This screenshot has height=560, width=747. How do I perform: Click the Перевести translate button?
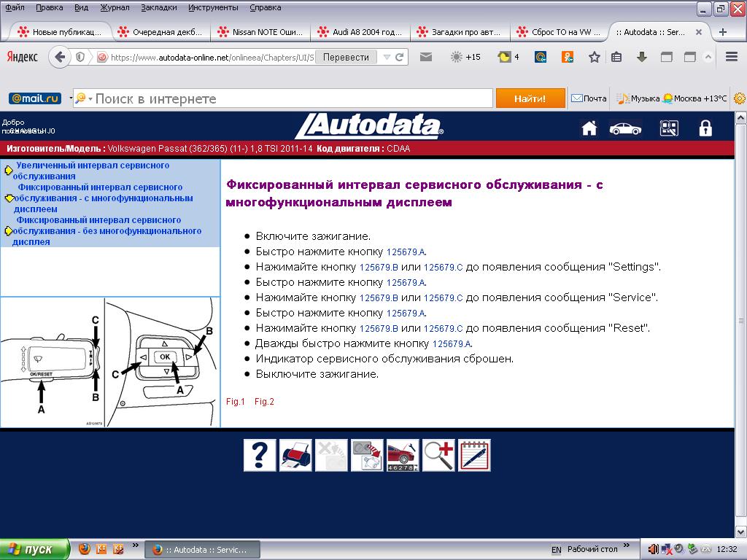click(x=346, y=57)
